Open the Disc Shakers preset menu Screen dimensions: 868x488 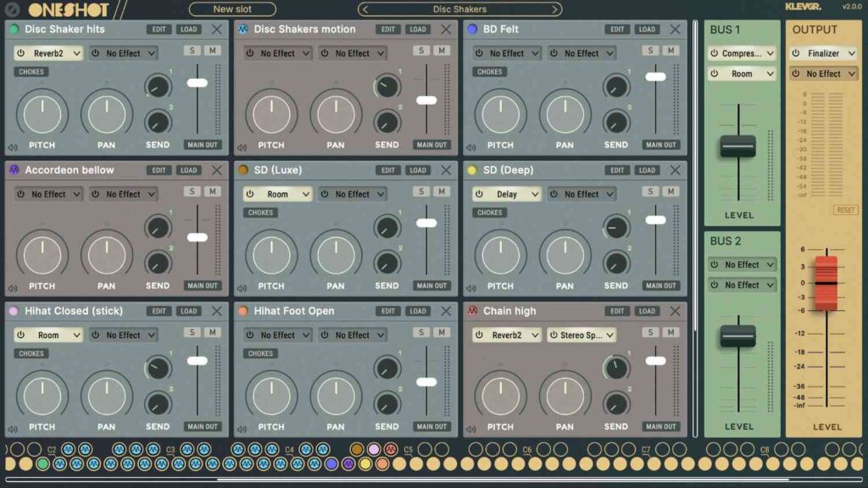pos(459,9)
